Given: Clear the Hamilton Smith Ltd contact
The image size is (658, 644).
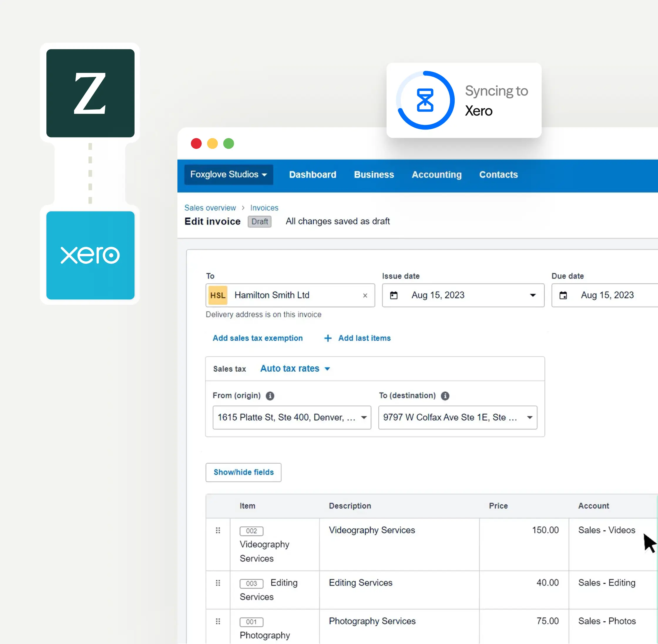Looking at the screenshot, I should coord(365,296).
